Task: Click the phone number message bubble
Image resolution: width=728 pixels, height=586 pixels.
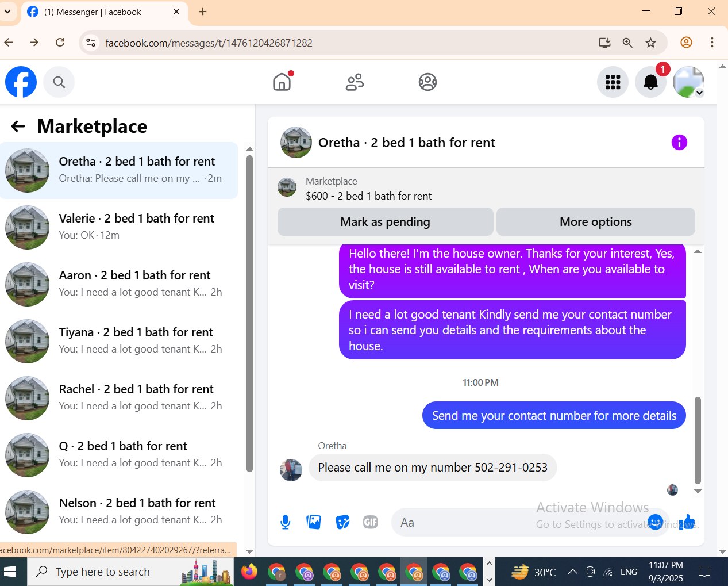Action: click(x=433, y=468)
